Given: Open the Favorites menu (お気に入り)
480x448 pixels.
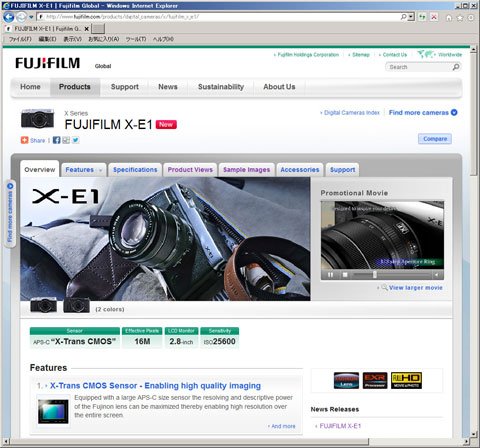Looking at the screenshot, I should [103, 39].
